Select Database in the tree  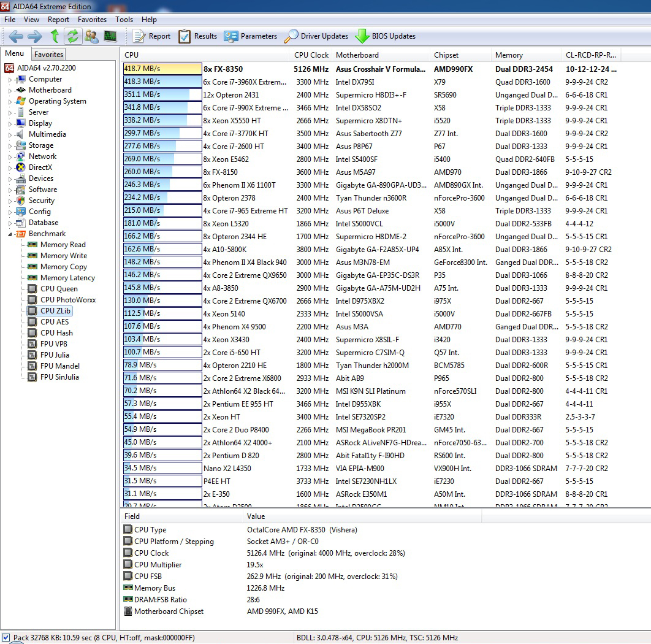[43, 223]
